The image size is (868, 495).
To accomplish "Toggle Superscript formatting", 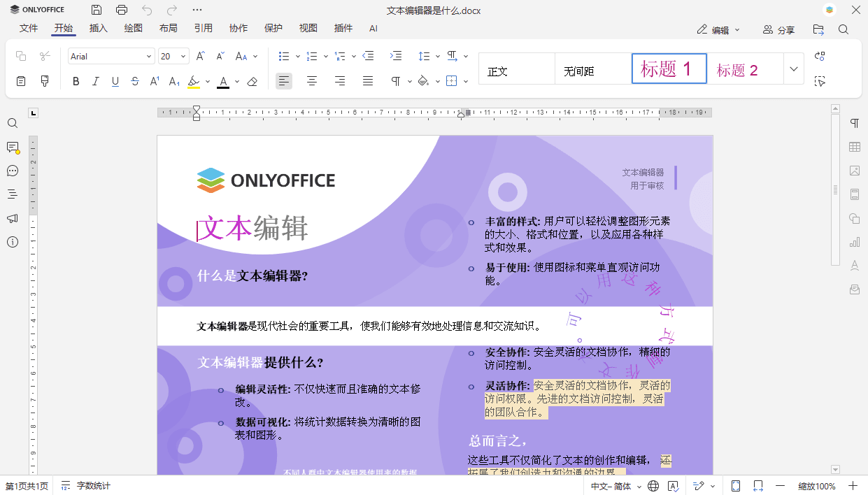I will [x=155, y=81].
